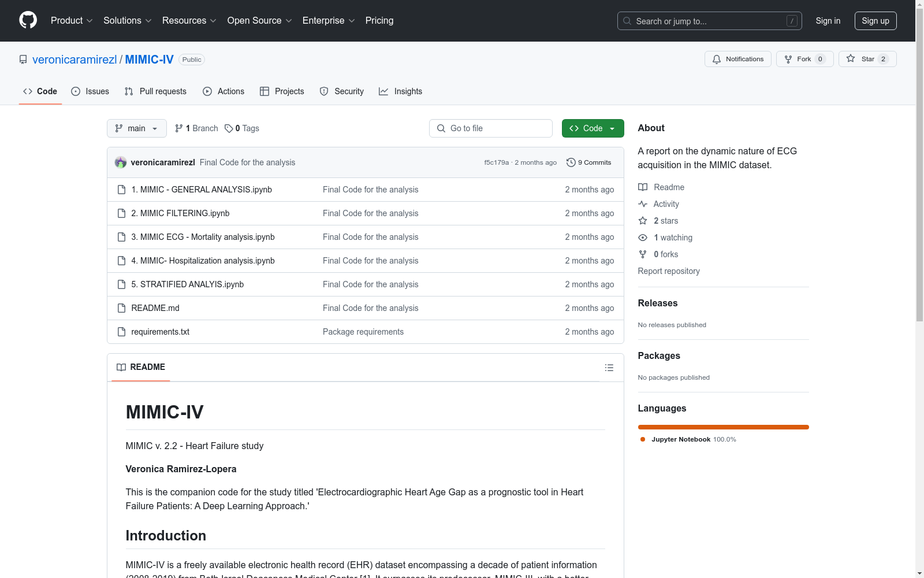Image resolution: width=924 pixels, height=578 pixels.
Task: Star the MIMIC-IV repository
Action: pyautogui.click(x=867, y=59)
